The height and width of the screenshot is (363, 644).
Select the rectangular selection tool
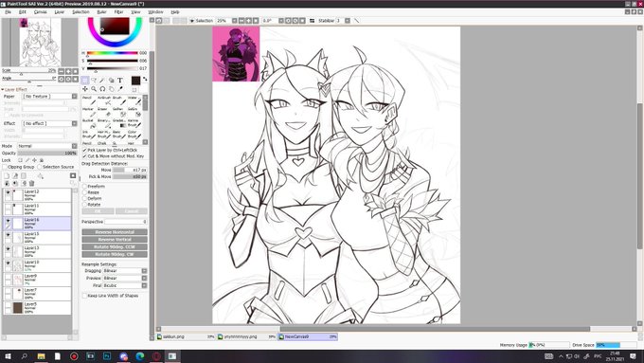(x=84, y=81)
